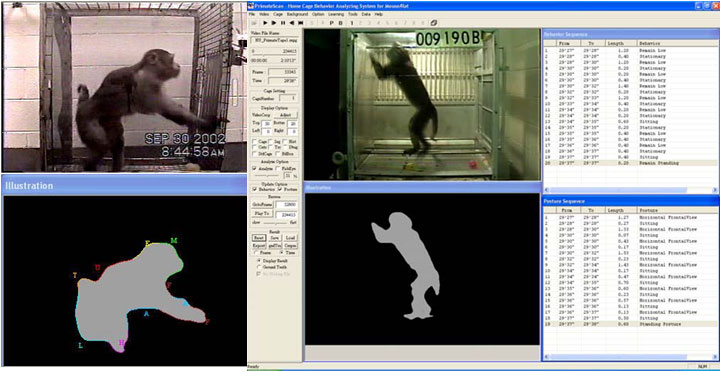Select the Ground Truth radio button
The height and width of the screenshot is (372, 721).
259,267
